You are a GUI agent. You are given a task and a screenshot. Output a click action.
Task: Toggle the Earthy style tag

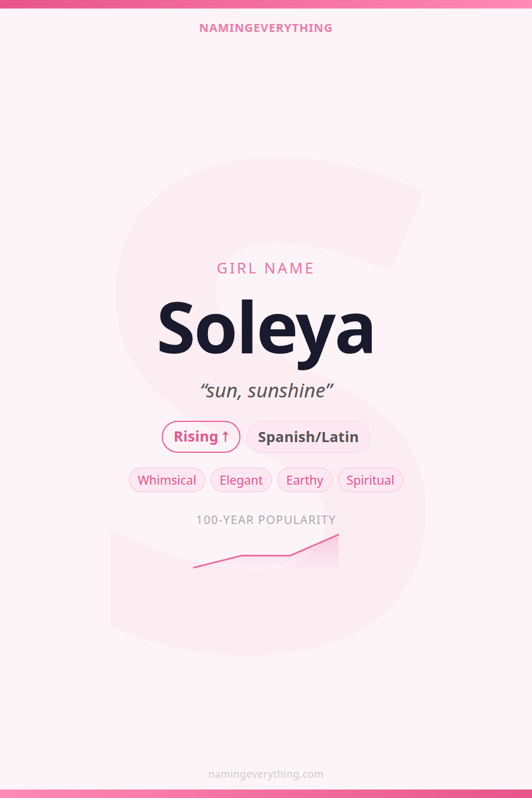coord(304,480)
